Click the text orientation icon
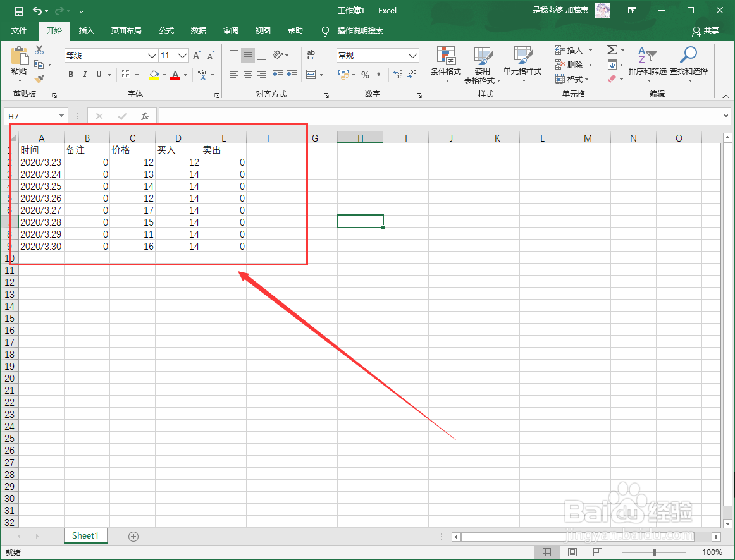Screen dimensions: 735x560 [278, 55]
